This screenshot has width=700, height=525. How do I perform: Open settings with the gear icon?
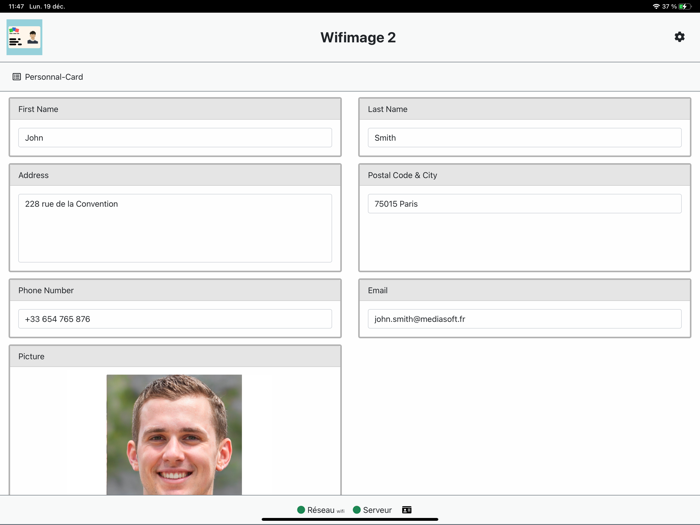(679, 37)
